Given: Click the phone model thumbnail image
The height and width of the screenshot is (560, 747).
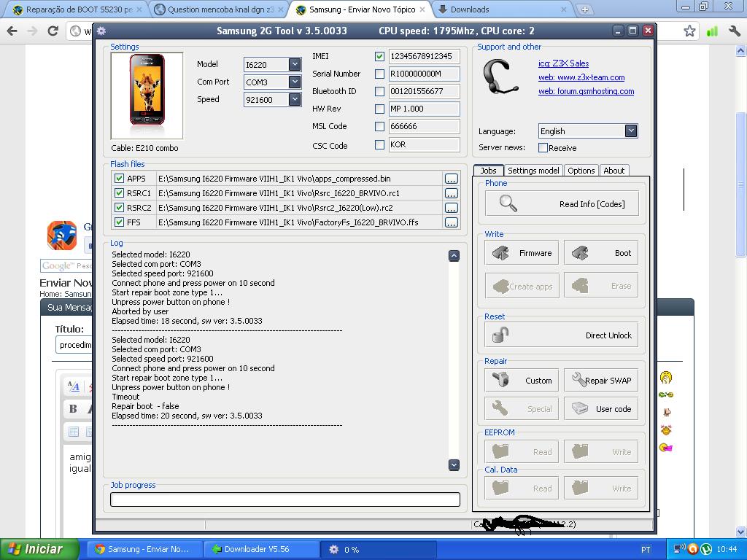Looking at the screenshot, I should coord(147,96).
